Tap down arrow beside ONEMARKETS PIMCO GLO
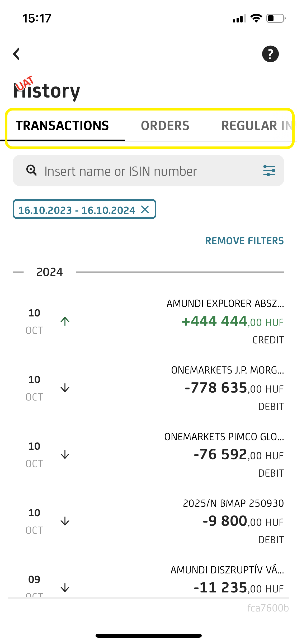297x644 pixels. point(65,454)
